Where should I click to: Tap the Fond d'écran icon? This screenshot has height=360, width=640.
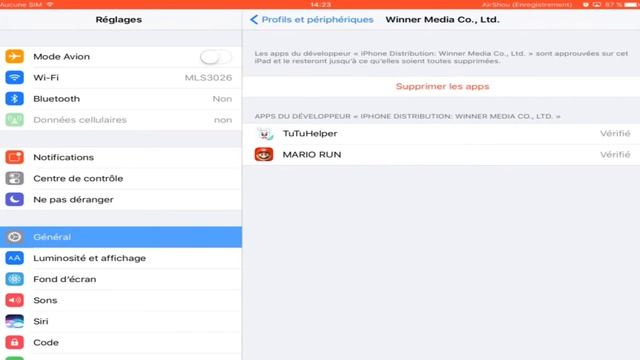point(14,279)
